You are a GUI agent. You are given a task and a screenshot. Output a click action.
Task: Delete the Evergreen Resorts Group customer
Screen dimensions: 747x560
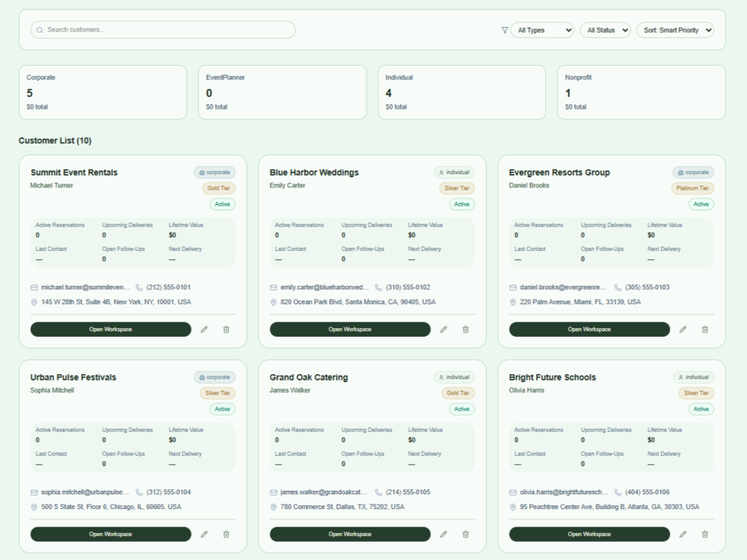(x=705, y=330)
